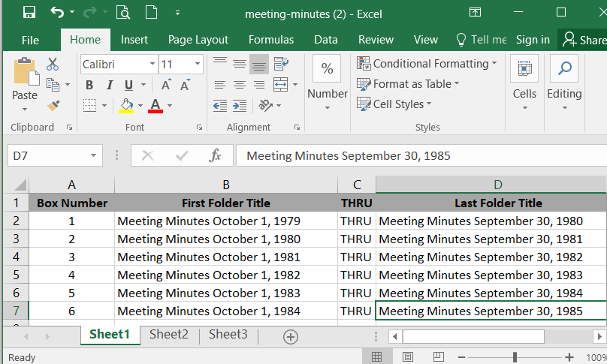Toggle Bold formatting
Screen dimensions: 607x364
(89, 85)
